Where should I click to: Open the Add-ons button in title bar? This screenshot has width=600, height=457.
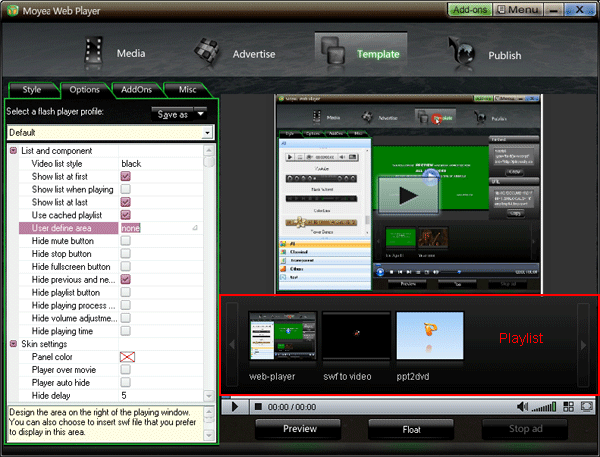click(470, 10)
